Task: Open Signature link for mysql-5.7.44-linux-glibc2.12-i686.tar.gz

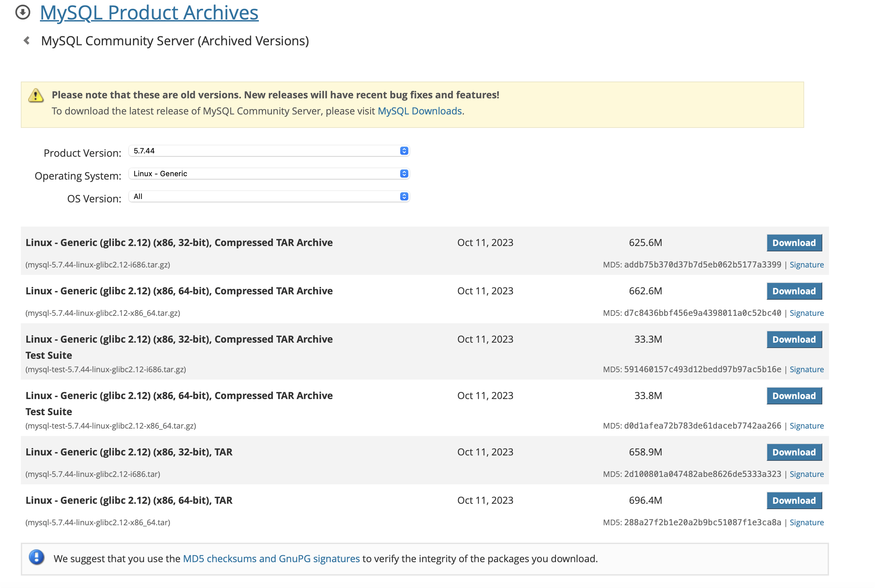Action: (807, 265)
